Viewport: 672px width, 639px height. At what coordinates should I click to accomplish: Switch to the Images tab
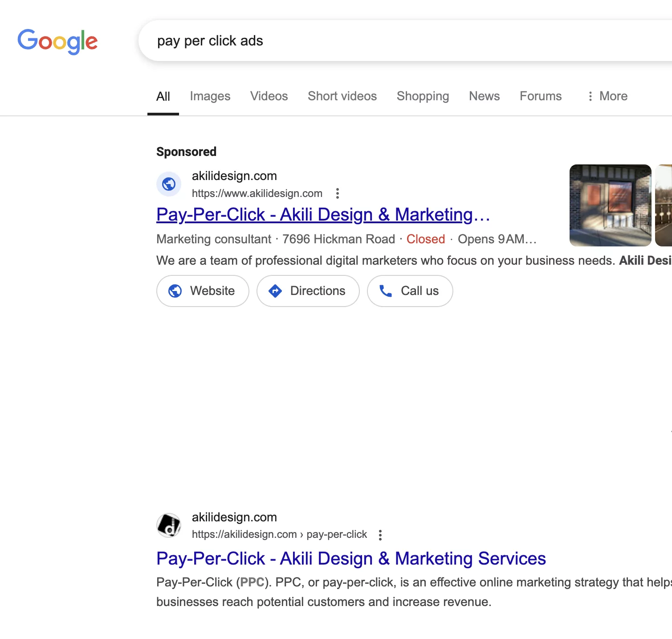click(210, 96)
